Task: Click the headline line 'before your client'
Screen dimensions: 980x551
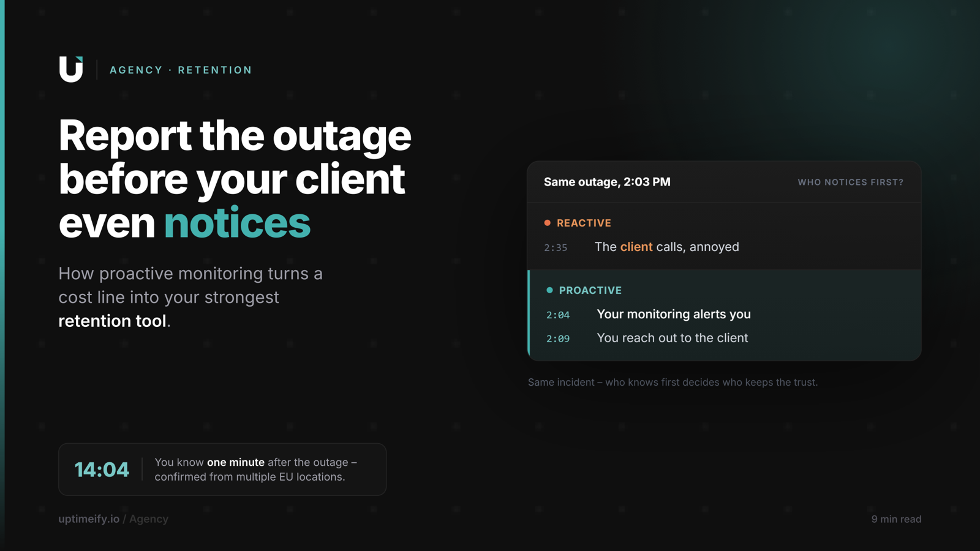Action: (x=232, y=179)
